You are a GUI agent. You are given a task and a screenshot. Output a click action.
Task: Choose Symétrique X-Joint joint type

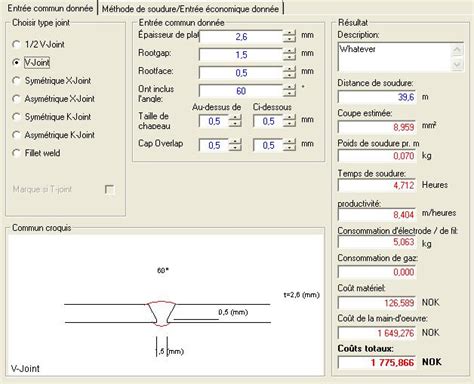(x=52, y=81)
